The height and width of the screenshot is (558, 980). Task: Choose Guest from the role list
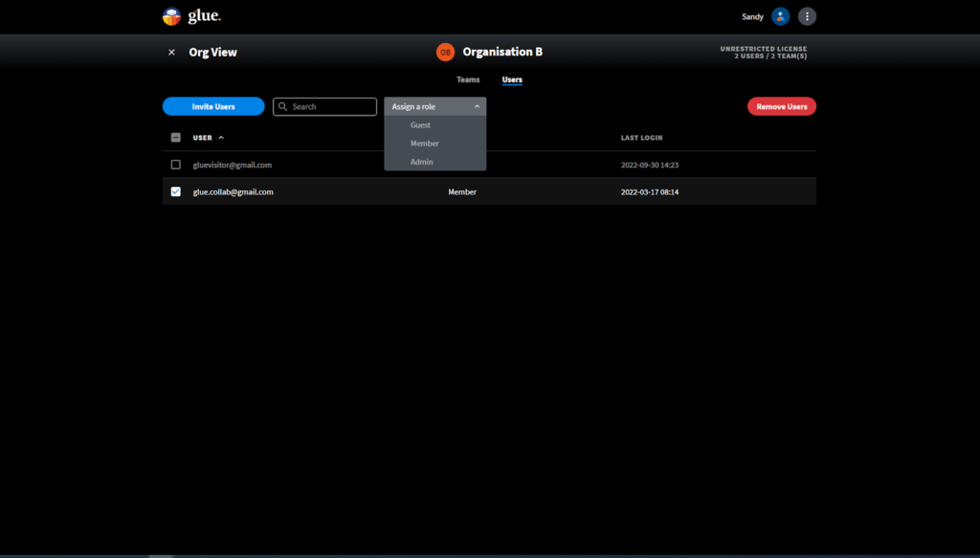tap(420, 125)
